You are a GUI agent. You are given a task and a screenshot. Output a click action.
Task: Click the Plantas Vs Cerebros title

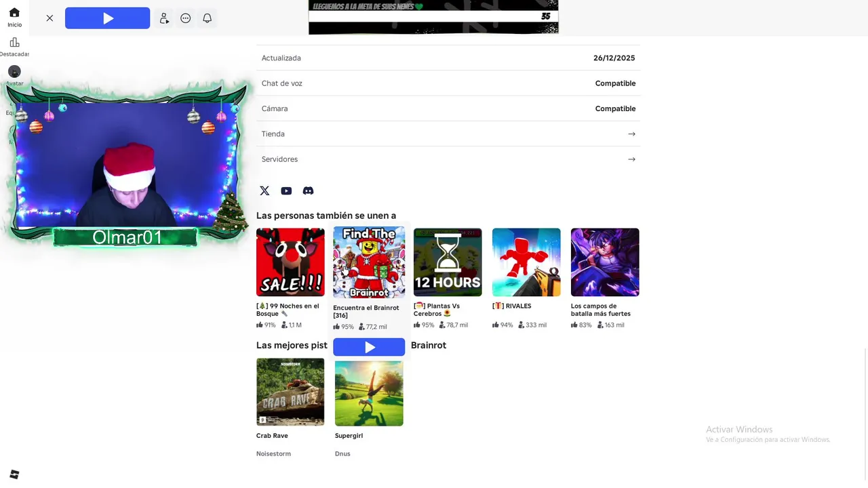pos(437,310)
